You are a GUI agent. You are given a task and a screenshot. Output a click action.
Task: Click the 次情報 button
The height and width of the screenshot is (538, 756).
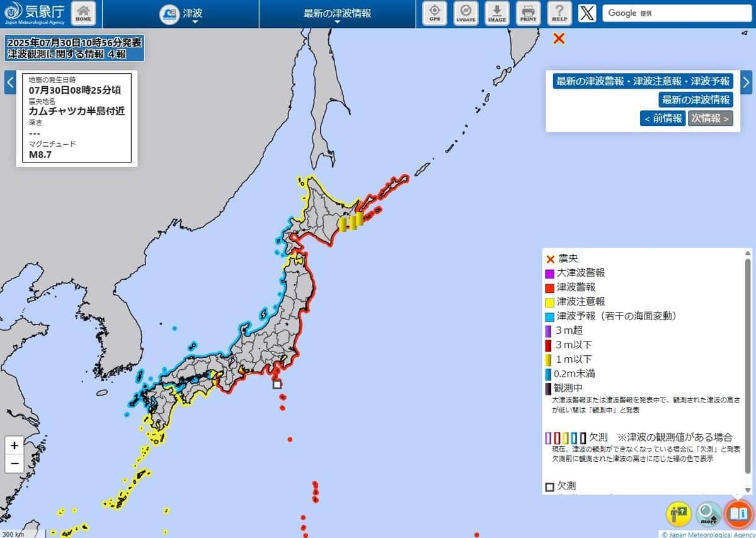(711, 118)
